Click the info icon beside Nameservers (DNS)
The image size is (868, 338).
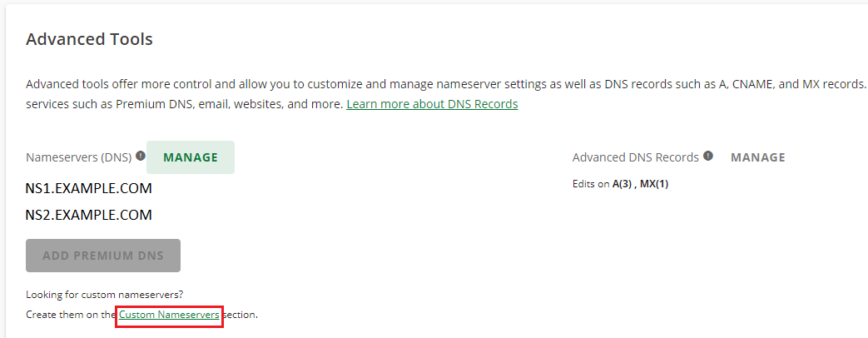click(141, 156)
